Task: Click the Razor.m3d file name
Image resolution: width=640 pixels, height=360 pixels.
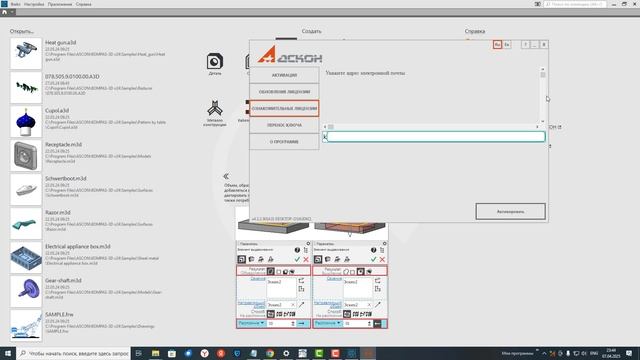Action: coord(58,213)
